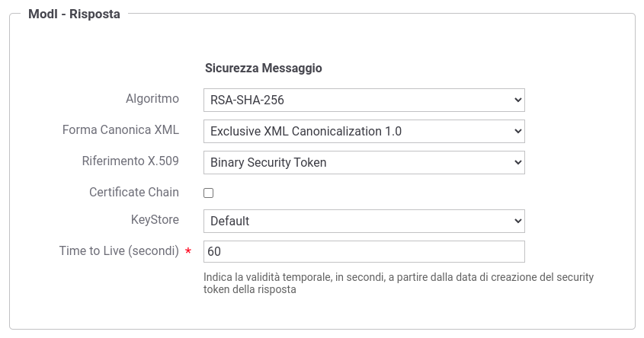644x338 pixels.
Task: Open the Forma Canonica XML dropdown
Action: click(364, 131)
